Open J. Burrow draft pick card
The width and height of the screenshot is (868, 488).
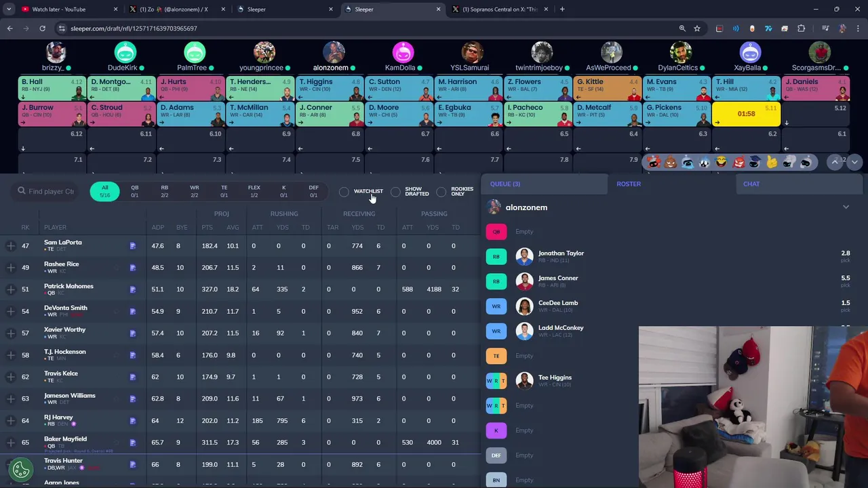[52, 114]
